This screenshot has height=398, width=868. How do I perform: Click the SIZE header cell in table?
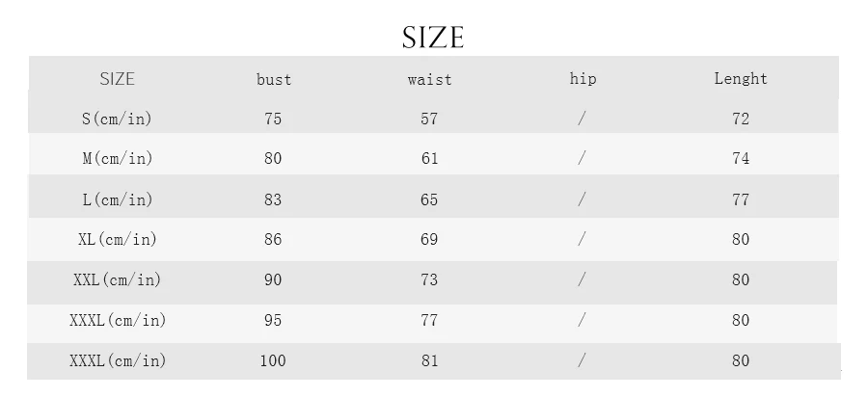118,78
